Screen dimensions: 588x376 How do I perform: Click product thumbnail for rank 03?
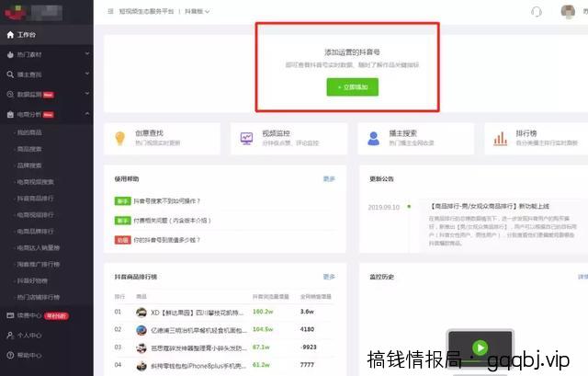coord(141,348)
